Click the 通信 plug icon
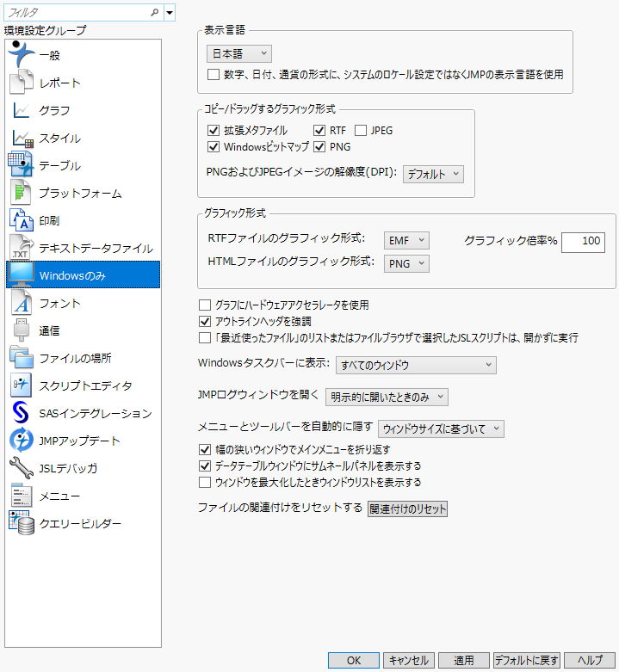The height and width of the screenshot is (672, 619). pyautogui.click(x=21, y=330)
